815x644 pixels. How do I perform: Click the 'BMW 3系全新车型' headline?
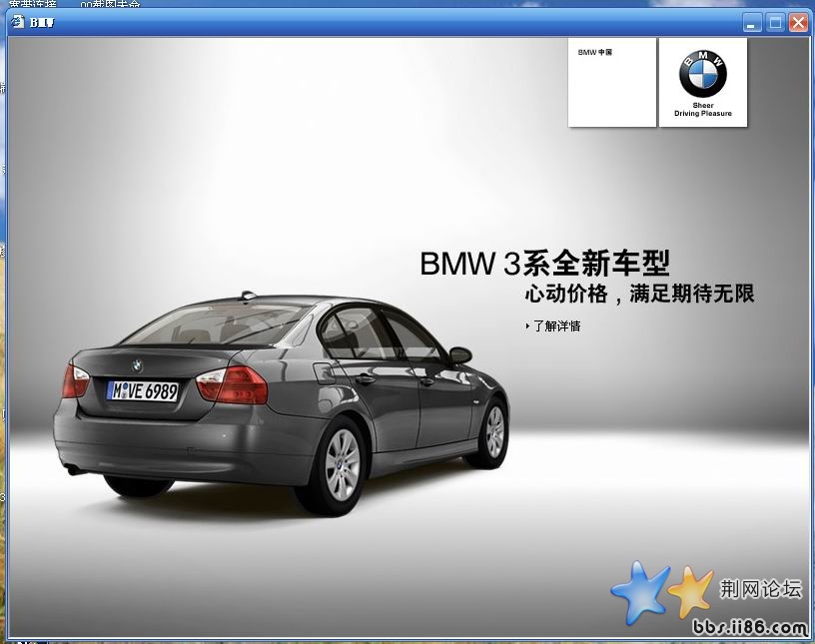pos(544,264)
